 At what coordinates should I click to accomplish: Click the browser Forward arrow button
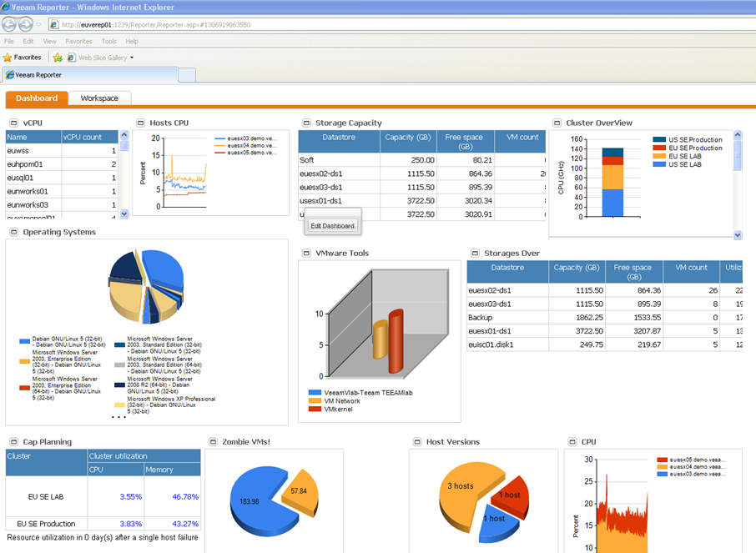pos(26,24)
